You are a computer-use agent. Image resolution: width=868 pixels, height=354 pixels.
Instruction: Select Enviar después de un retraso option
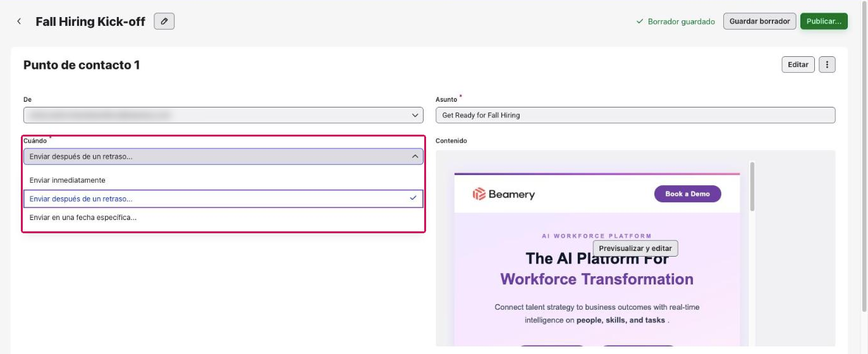pos(223,198)
